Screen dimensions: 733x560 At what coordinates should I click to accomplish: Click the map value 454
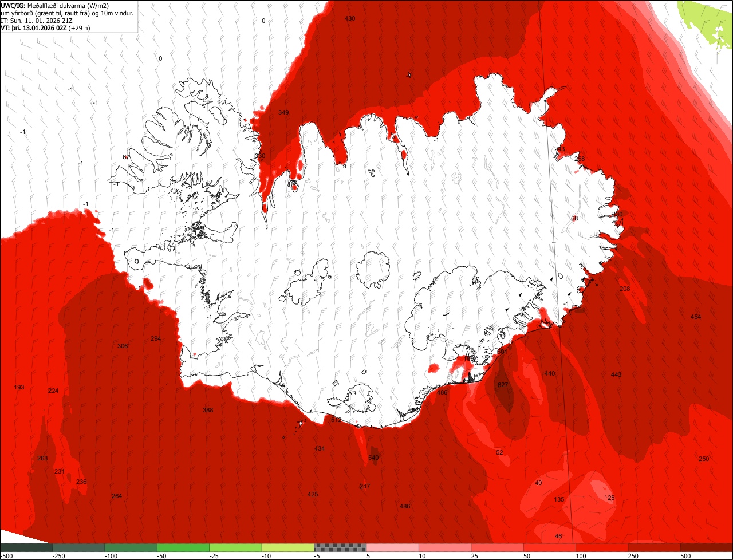coord(696,317)
